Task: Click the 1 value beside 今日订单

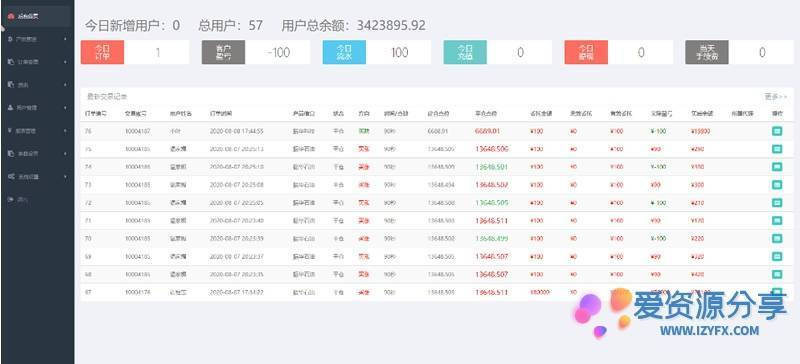Action: point(158,52)
